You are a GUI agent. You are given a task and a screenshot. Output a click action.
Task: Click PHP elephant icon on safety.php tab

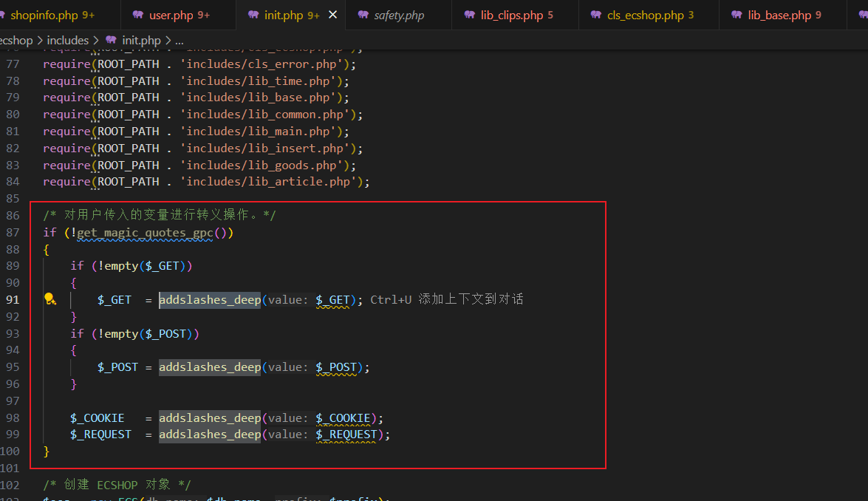[x=363, y=15]
